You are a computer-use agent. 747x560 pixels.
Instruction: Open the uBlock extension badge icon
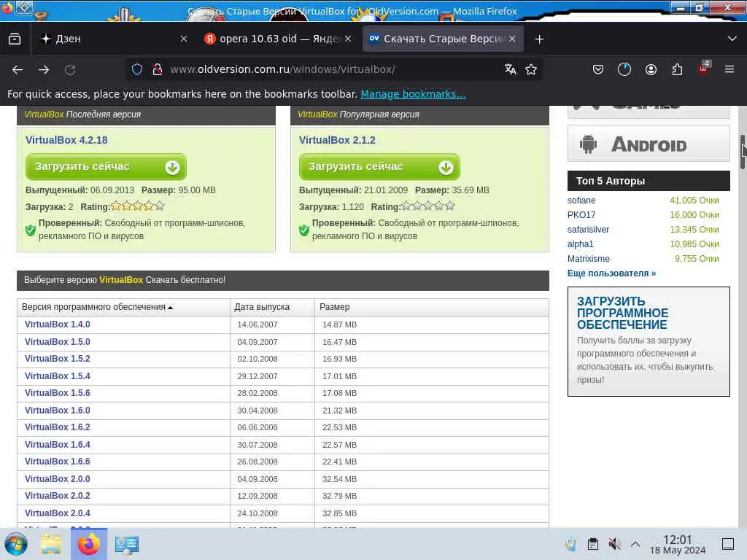click(x=704, y=69)
